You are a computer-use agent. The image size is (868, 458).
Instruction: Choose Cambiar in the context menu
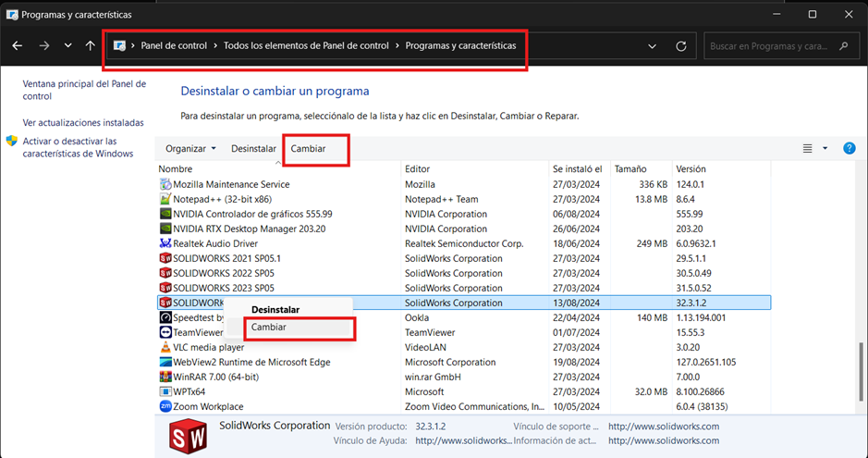click(269, 328)
